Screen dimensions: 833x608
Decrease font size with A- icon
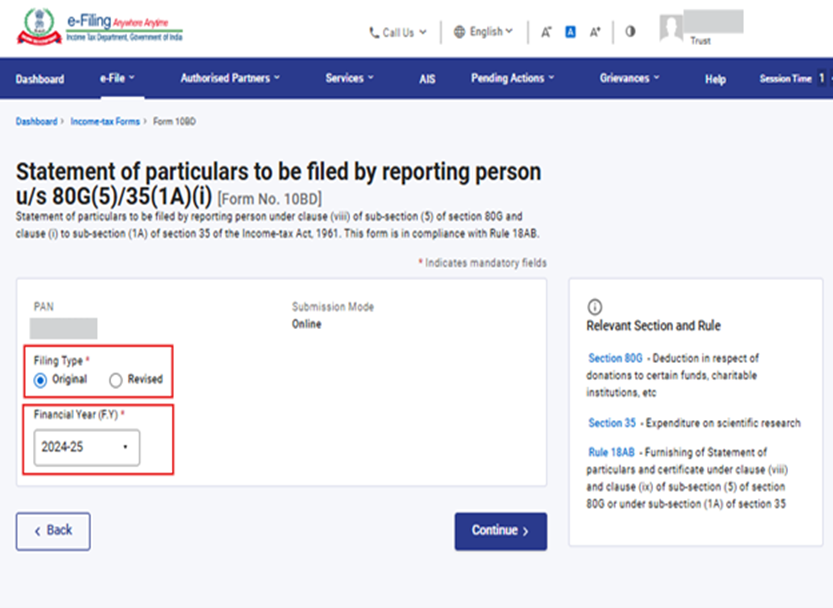point(546,32)
